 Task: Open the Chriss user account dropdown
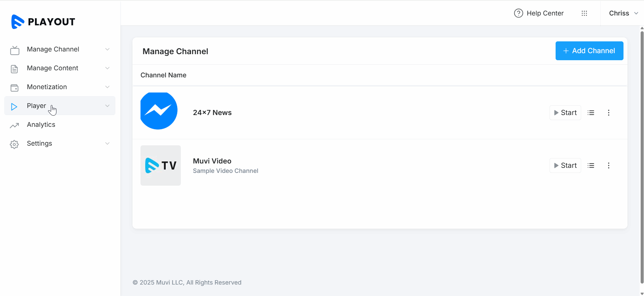pyautogui.click(x=623, y=13)
